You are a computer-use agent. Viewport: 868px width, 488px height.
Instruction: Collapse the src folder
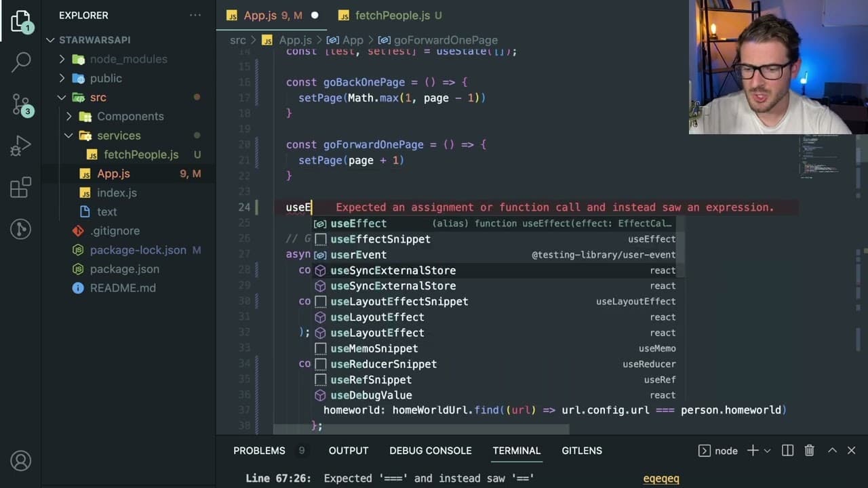point(62,98)
